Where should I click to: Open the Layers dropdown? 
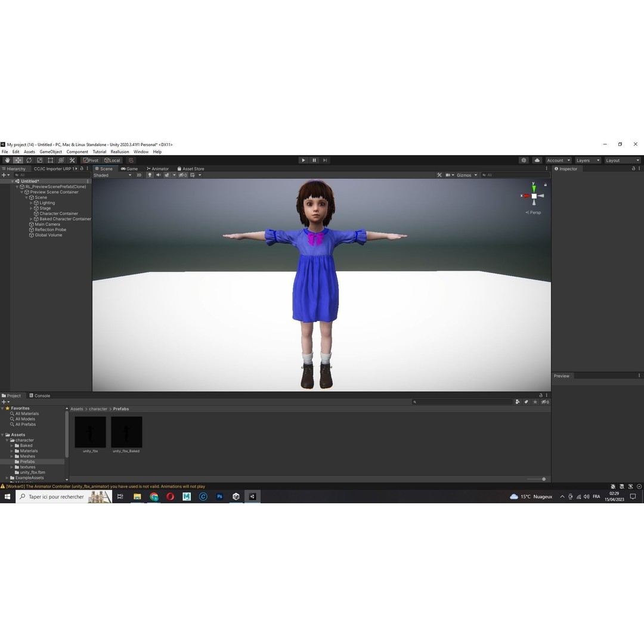[x=588, y=160]
